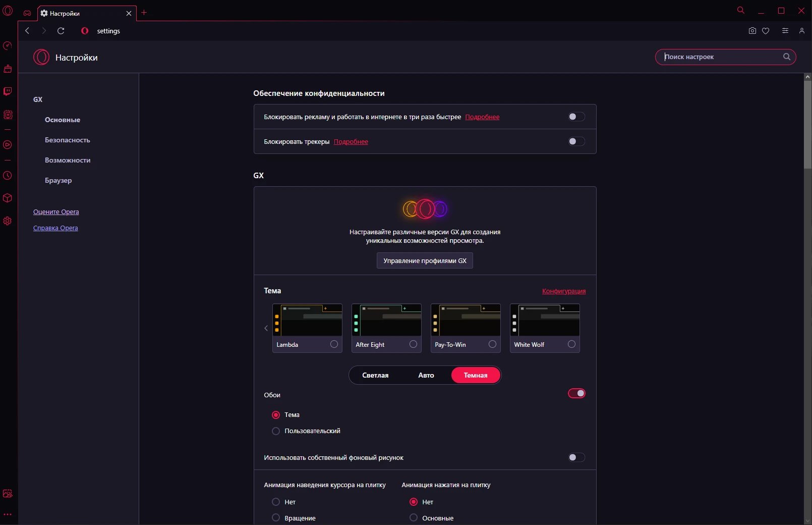Switch to Авто theme mode

click(x=426, y=375)
